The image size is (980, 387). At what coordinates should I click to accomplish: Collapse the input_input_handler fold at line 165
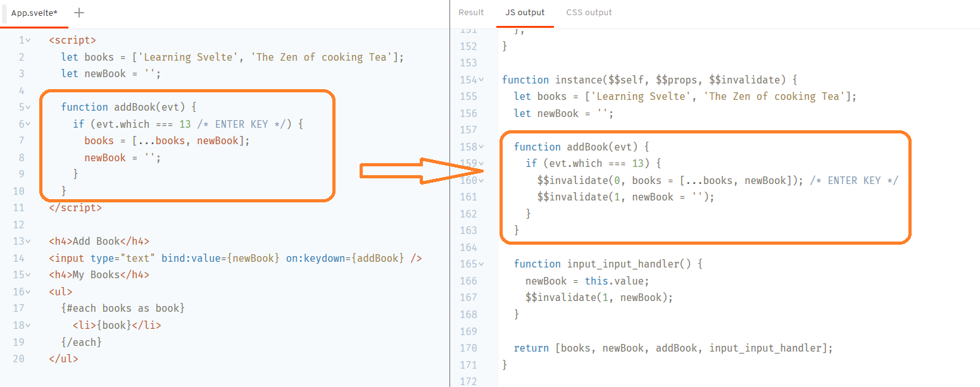pyautogui.click(x=482, y=264)
